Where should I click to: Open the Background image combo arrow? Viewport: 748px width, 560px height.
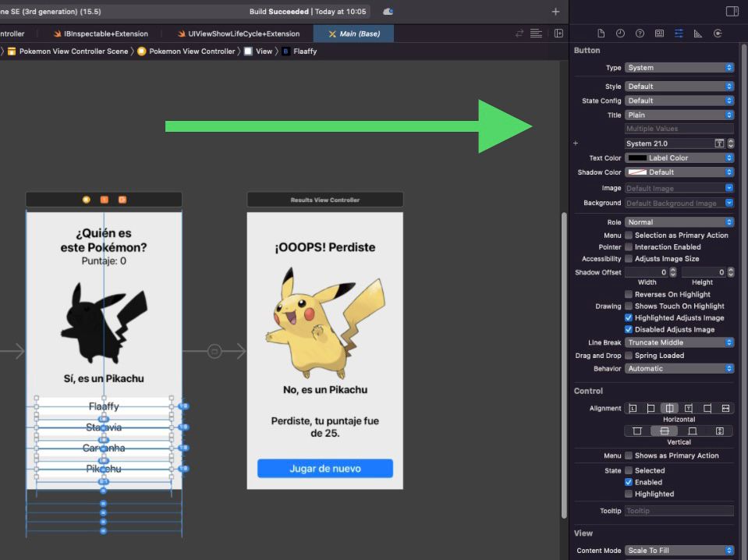click(x=729, y=203)
